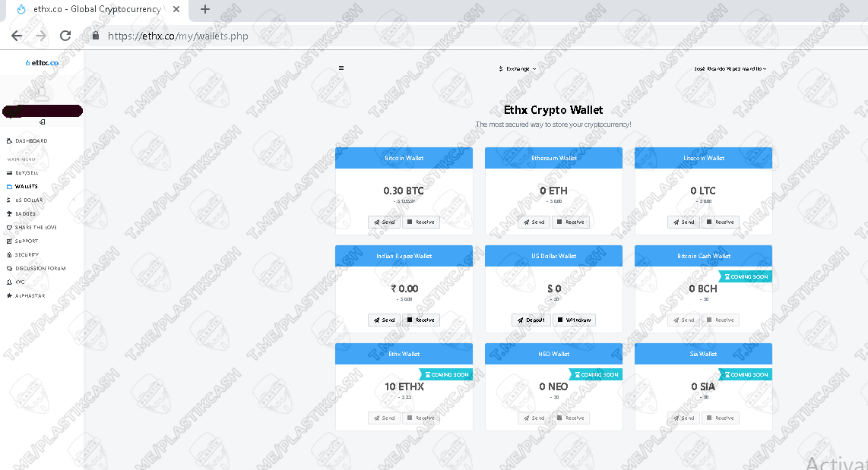Close the ethx.co browser tab
Image resolution: width=868 pixels, height=470 pixels.
176,9
